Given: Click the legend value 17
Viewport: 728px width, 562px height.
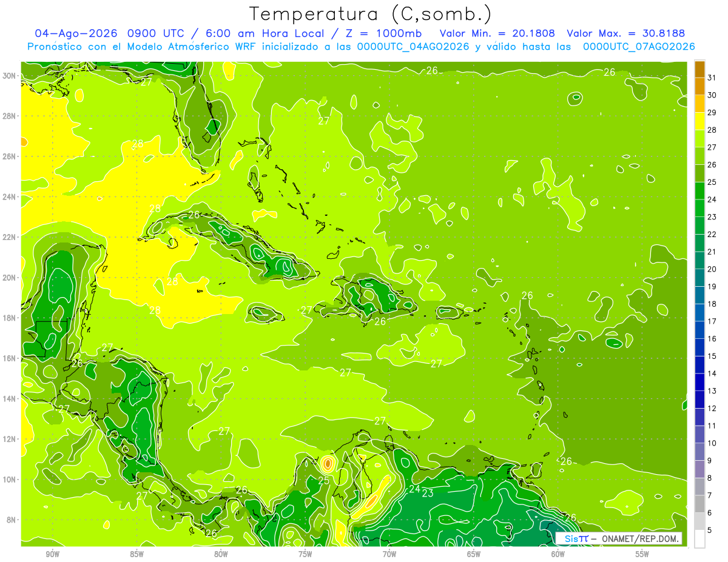Looking at the screenshot, I should tap(712, 321).
